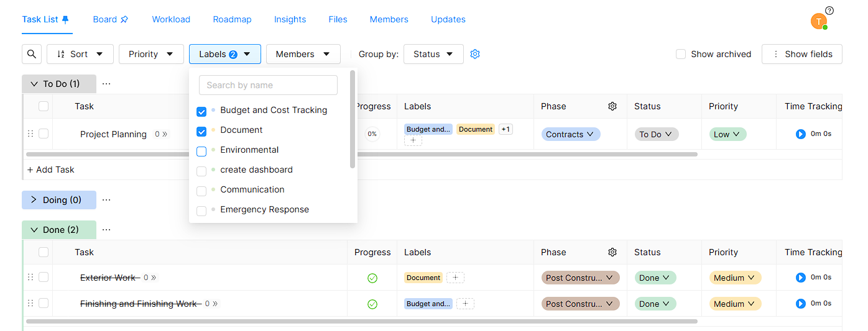The image size is (868, 331).
Task: Open the user avatar profile
Action: pos(818,21)
